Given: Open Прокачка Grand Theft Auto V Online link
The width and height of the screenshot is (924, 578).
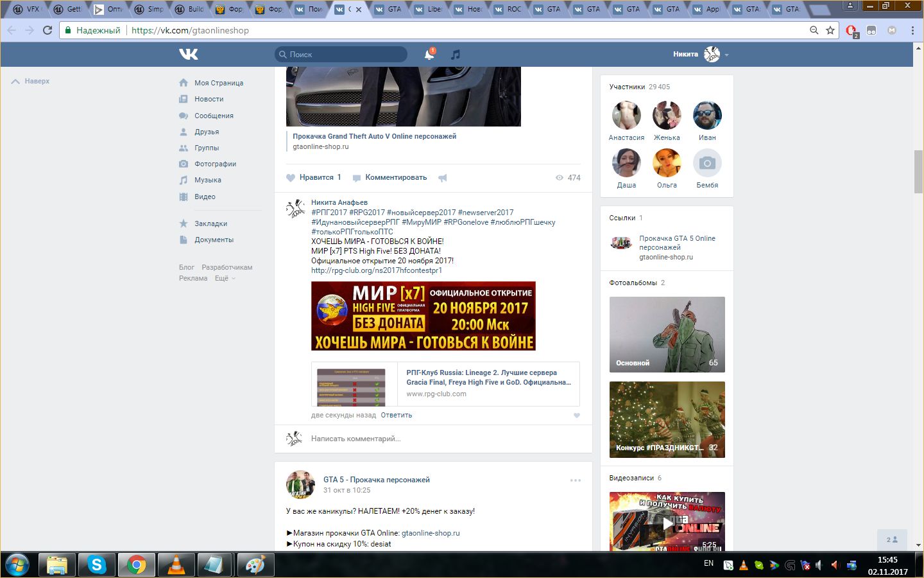Looking at the screenshot, I should pos(375,136).
